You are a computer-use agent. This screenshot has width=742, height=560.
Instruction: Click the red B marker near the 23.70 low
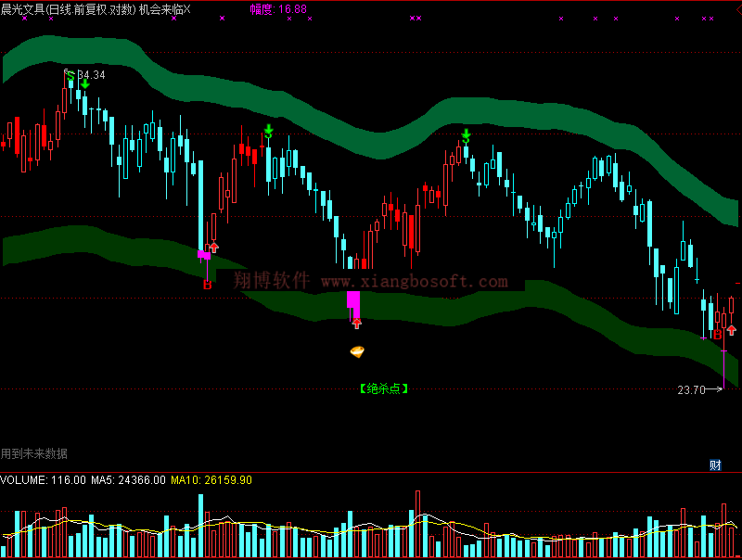point(717,336)
